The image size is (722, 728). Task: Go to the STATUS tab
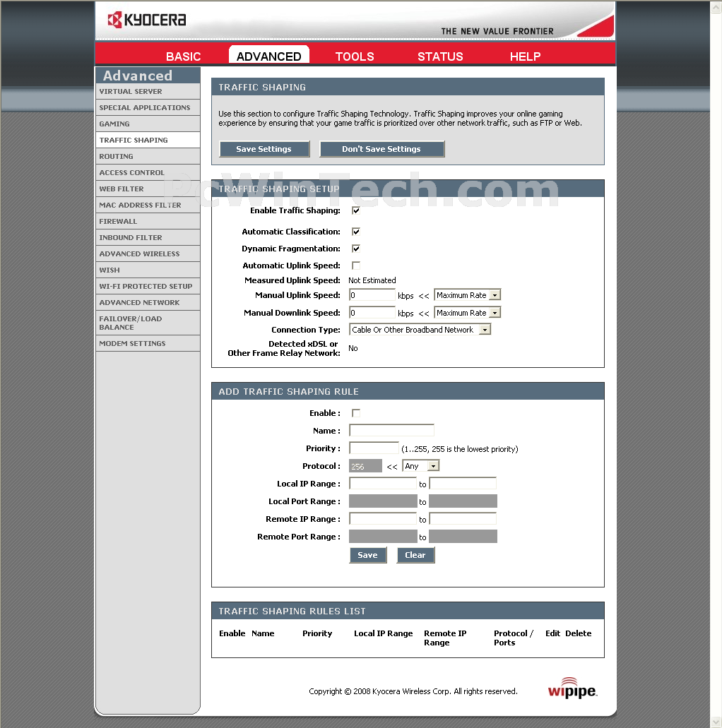(x=440, y=56)
